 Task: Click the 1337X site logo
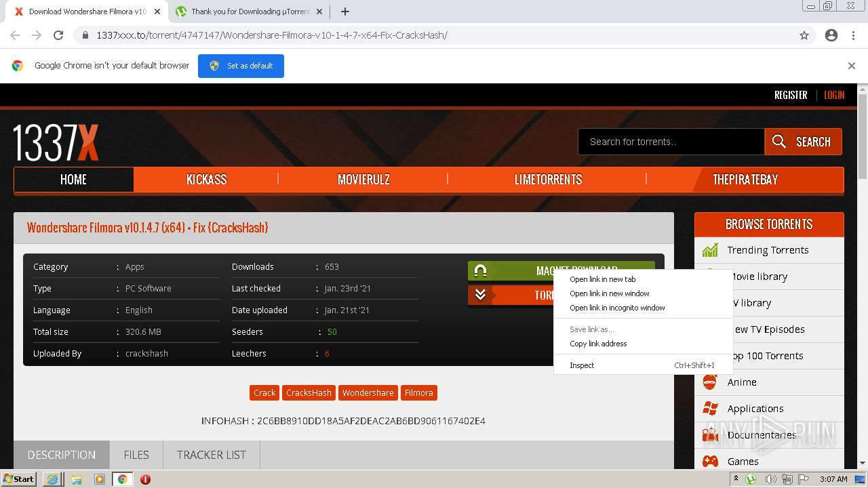point(56,142)
